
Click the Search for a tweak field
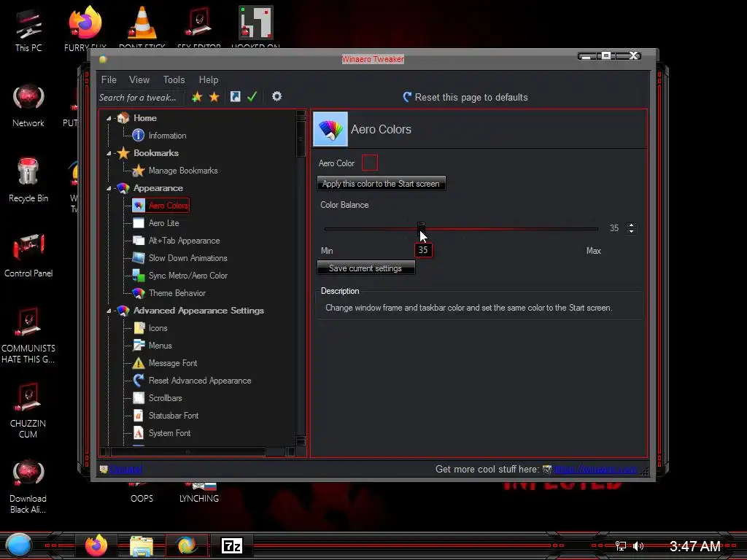coord(140,97)
